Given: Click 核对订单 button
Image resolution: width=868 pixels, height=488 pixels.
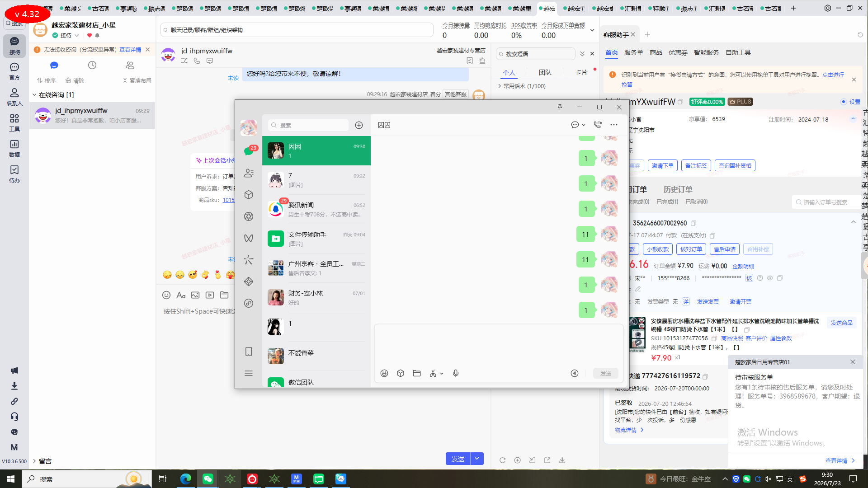Looking at the screenshot, I should coord(691,249).
